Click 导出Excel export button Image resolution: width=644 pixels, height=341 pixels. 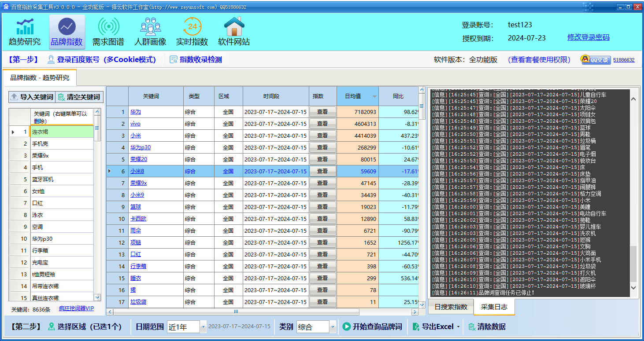coord(433,327)
